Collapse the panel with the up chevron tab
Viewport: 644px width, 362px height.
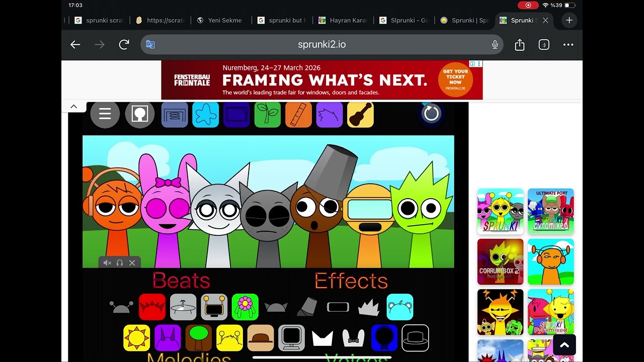[73, 107]
